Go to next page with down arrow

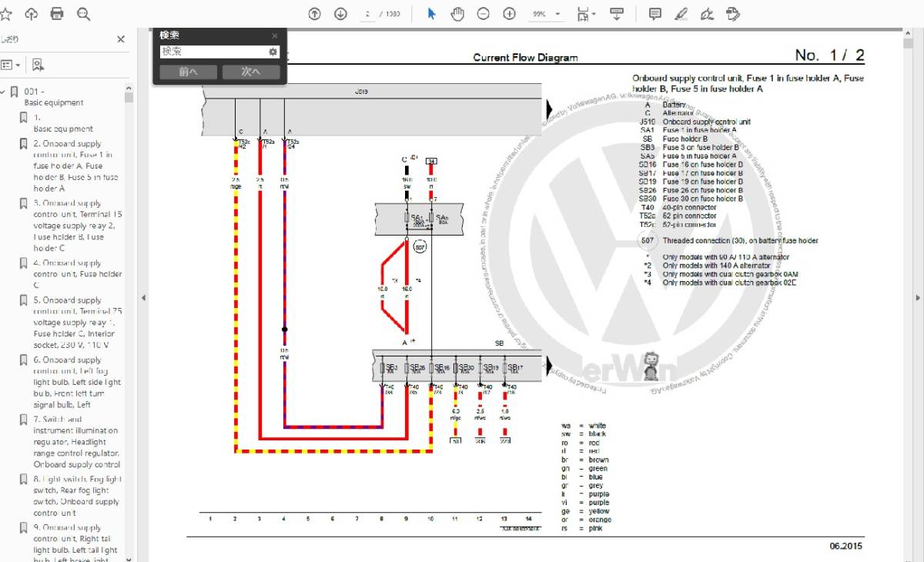pos(340,14)
